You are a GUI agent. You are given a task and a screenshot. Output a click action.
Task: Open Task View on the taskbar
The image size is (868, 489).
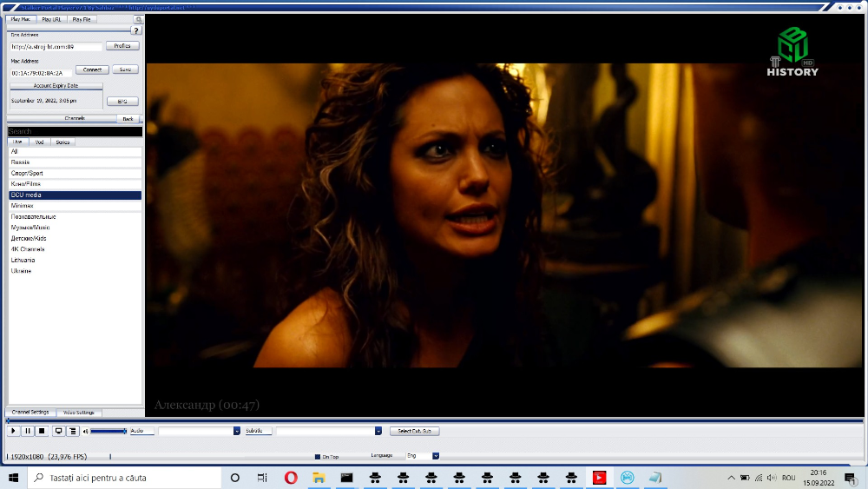[262, 478]
